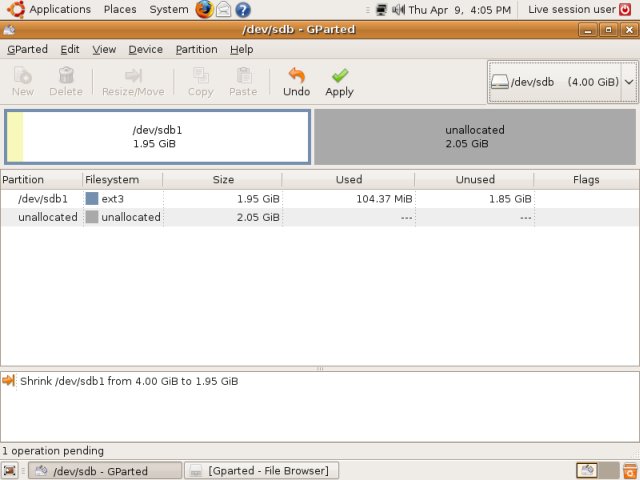Select the /dev/sdb1 partition graphic block
Viewport: 640px width, 480px height.
point(158,137)
